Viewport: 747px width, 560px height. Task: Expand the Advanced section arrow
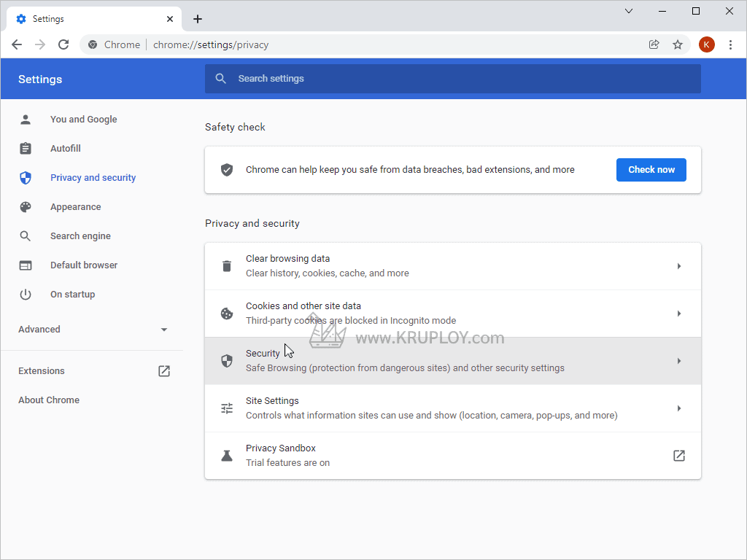(164, 330)
